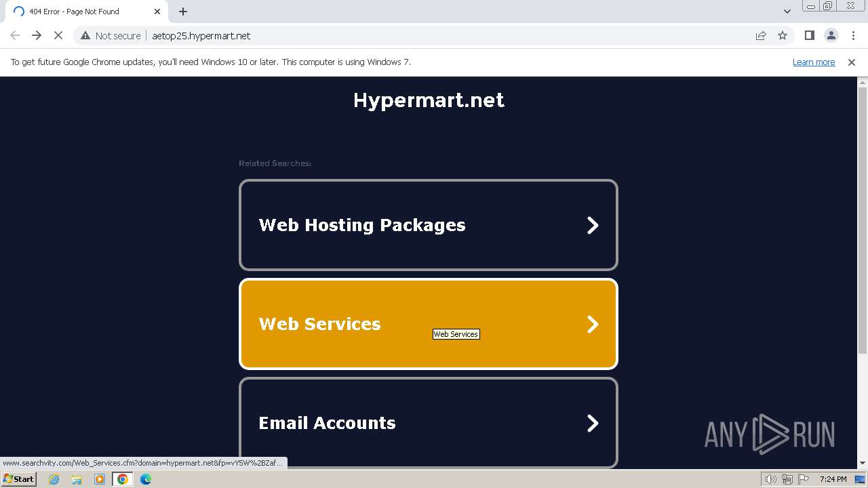Click chevron arrow on Email Accounts
The height and width of the screenshot is (488, 868).
pos(593,423)
